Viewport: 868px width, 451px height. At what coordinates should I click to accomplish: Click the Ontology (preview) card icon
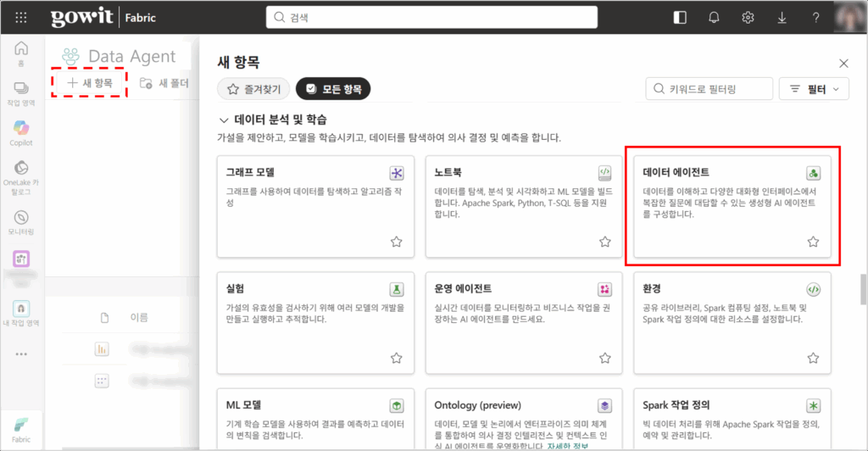coord(604,405)
